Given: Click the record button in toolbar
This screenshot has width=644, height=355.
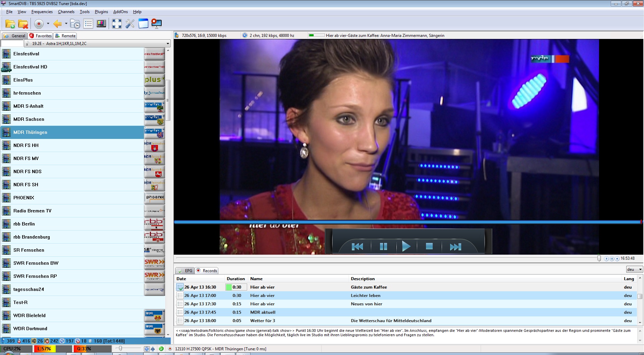Looking at the screenshot, I should [x=39, y=24].
